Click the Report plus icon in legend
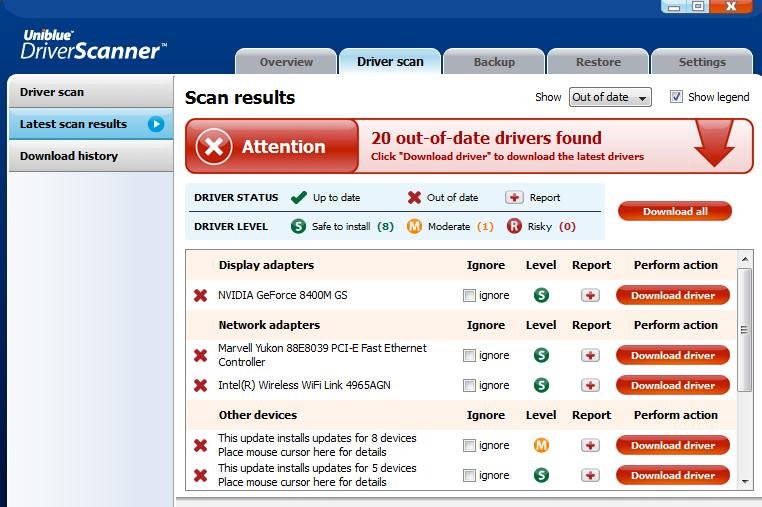Viewport: 762px width, 507px height. pyautogui.click(x=514, y=197)
